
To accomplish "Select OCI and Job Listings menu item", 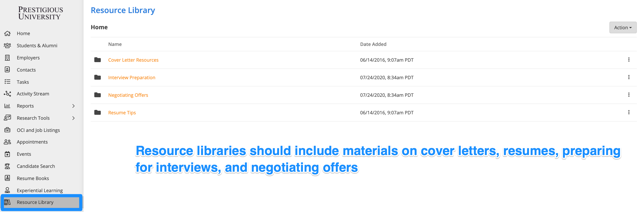I will pos(38,130).
